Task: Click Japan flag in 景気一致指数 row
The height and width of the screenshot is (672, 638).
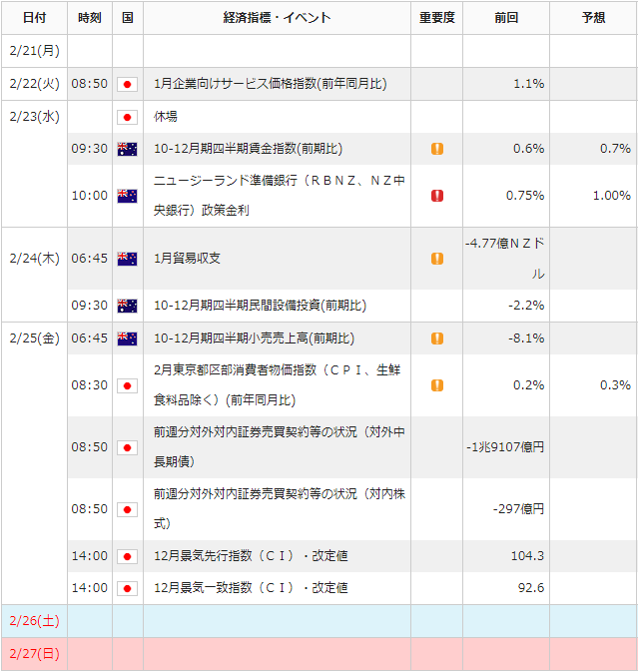Action: 127,588
